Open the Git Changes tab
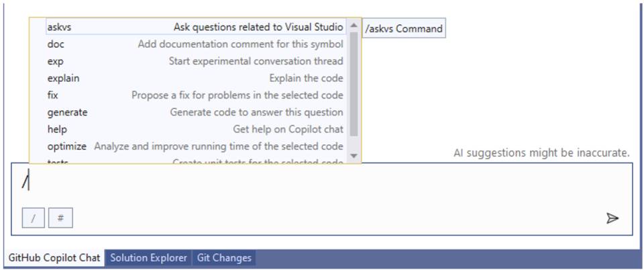The height and width of the screenshot is (270, 644). tap(224, 258)
